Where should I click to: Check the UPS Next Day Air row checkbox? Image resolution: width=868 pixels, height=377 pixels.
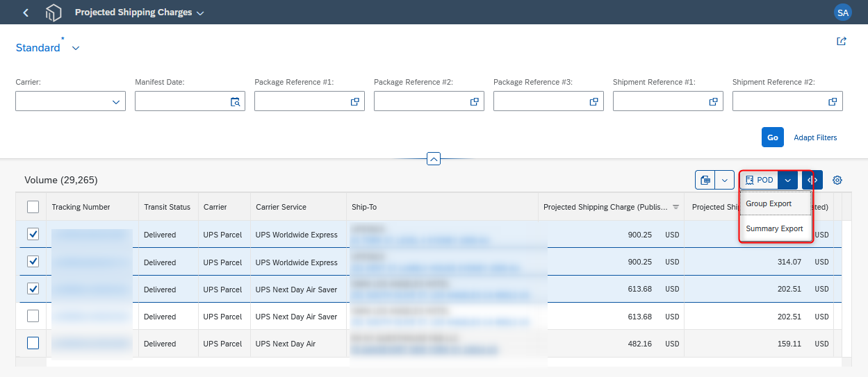[33, 343]
